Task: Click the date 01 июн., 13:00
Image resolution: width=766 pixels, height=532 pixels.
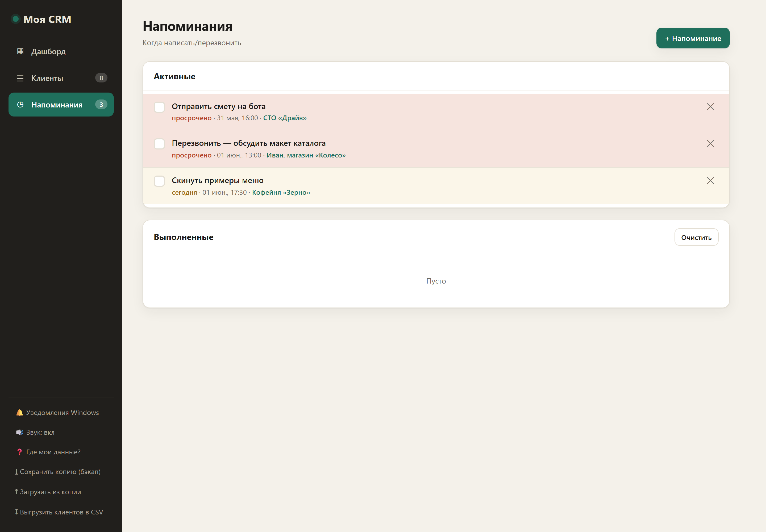Action: (239, 155)
